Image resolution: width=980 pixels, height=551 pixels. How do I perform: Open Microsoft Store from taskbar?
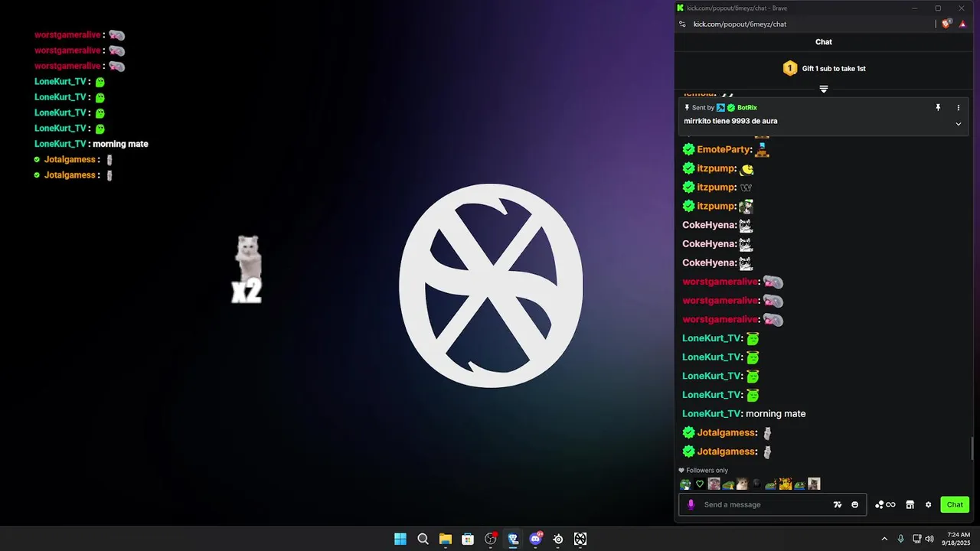click(x=468, y=539)
